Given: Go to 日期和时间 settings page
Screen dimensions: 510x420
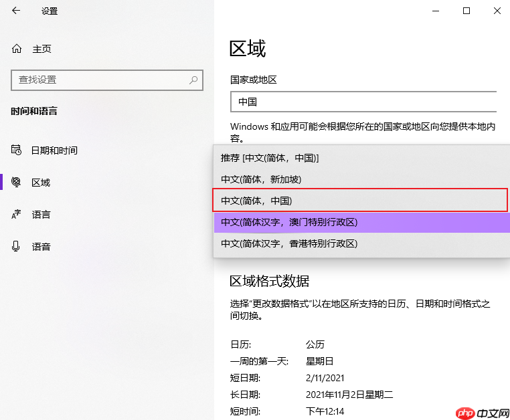Looking at the screenshot, I should tap(54, 150).
